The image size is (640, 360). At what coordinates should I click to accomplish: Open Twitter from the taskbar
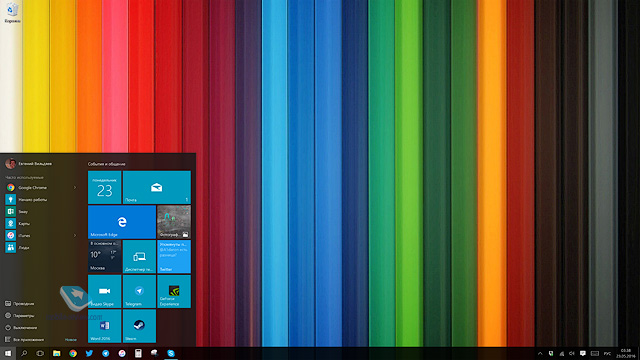tap(89, 353)
